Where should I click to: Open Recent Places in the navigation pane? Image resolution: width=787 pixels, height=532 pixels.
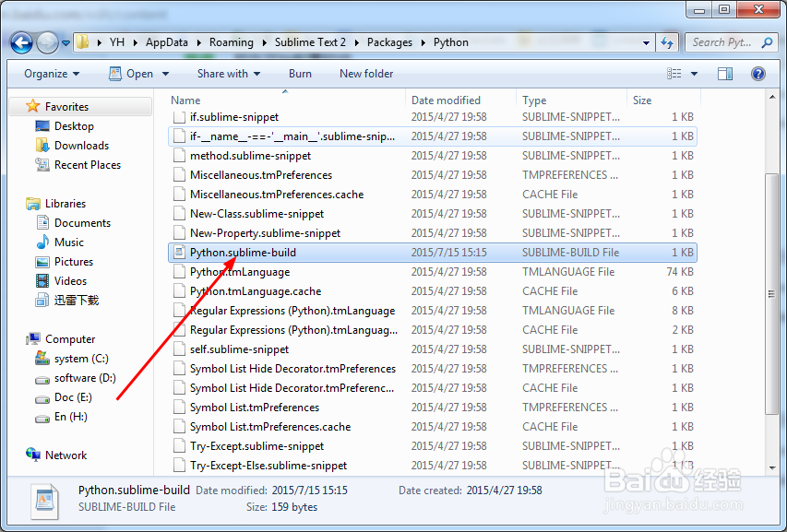click(x=88, y=165)
